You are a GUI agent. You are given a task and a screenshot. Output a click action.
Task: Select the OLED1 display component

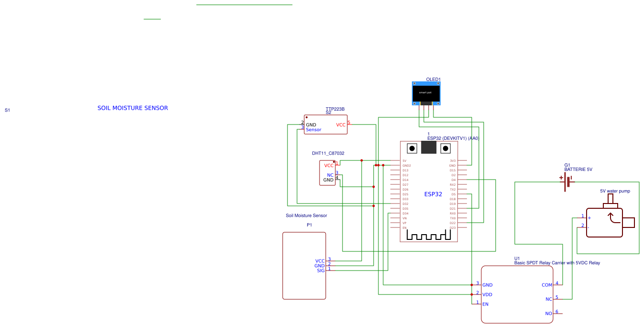coord(426,93)
